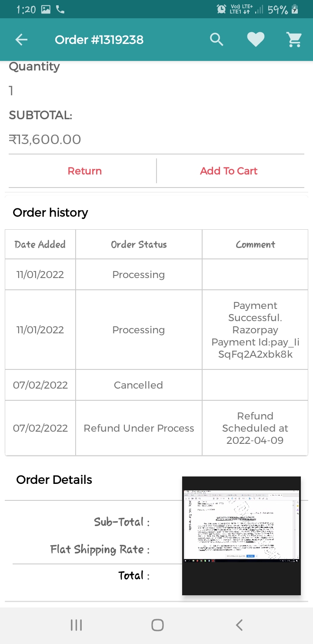Viewport: 313px width, 644px height.
Task: Tap the Return button
Action: tap(85, 171)
